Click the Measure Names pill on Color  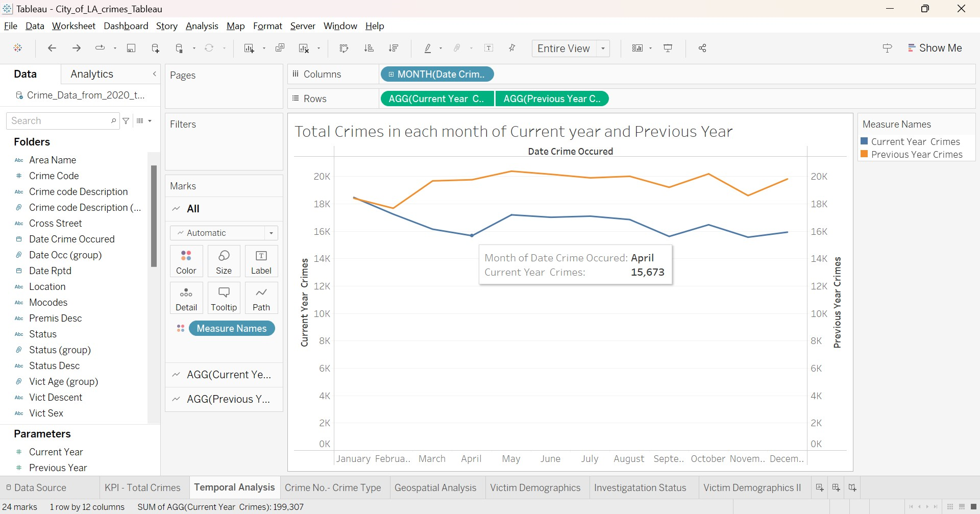point(232,328)
